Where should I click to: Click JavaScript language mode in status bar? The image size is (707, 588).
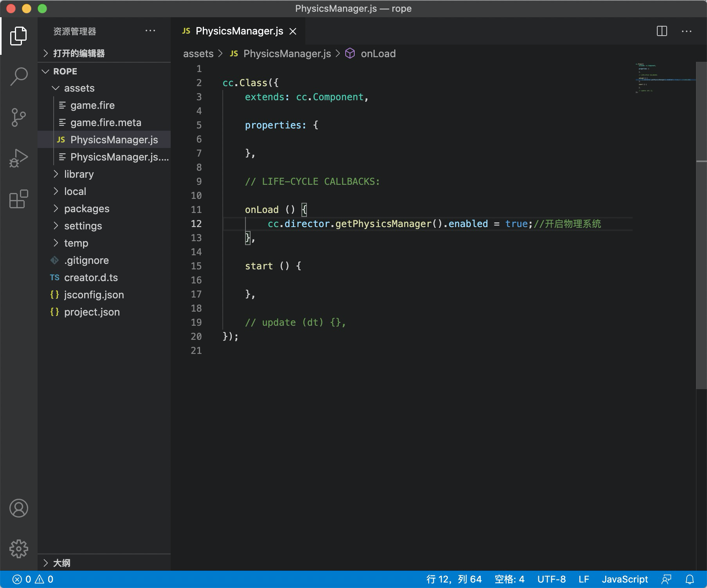625,579
